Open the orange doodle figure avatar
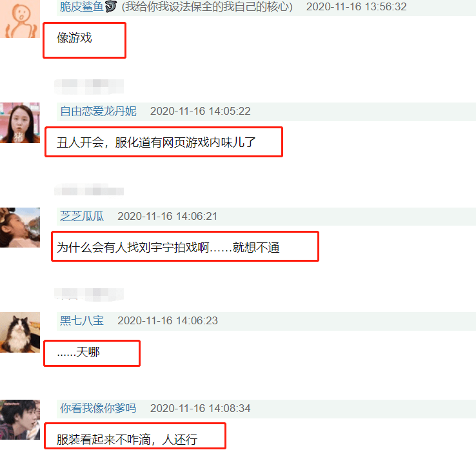The height and width of the screenshot is (450, 476). (x=20, y=19)
